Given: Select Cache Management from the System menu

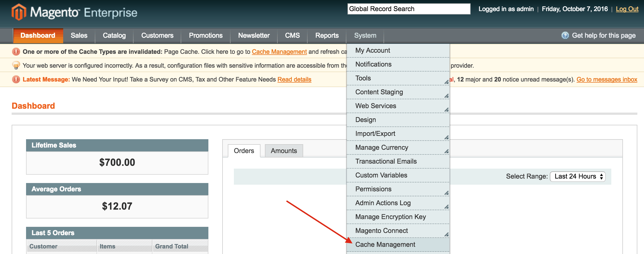Looking at the screenshot, I should point(385,244).
